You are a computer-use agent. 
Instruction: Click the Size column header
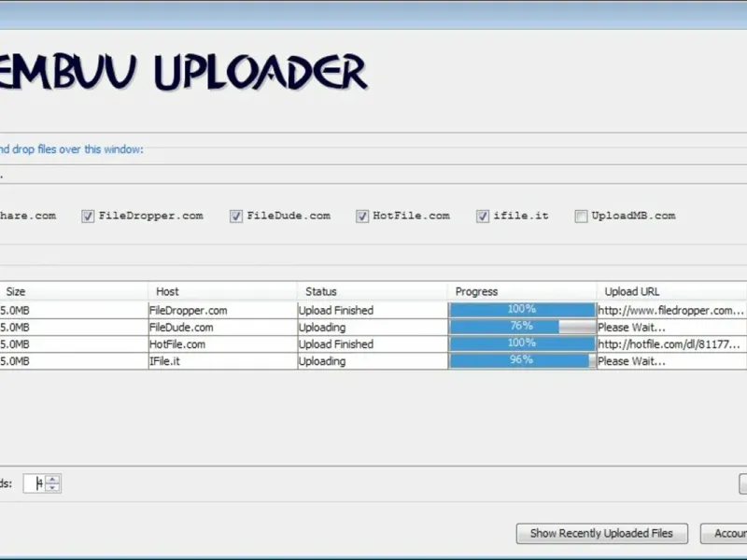click(74, 291)
